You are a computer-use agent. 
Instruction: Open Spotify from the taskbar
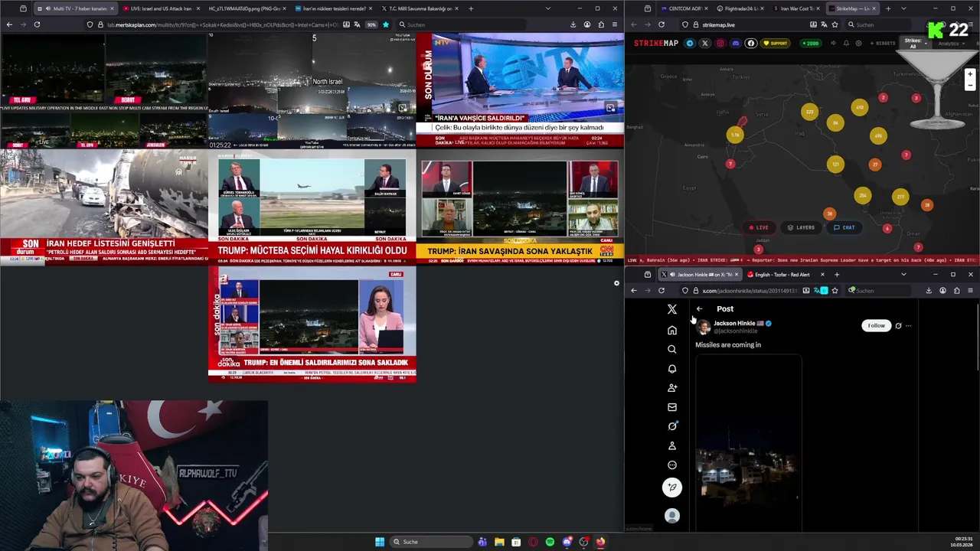click(550, 542)
